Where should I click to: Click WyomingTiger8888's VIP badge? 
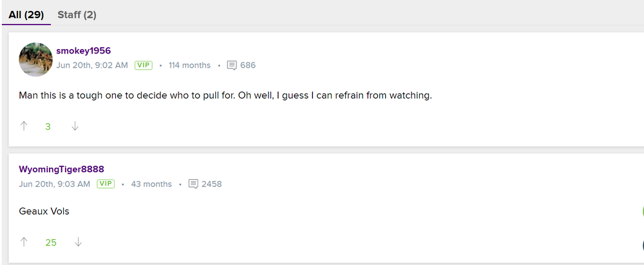pyautogui.click(x=106, y=184)
